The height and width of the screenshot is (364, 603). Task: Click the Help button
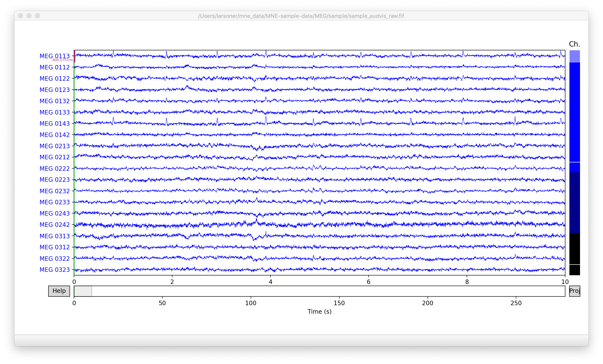point(59,291)
